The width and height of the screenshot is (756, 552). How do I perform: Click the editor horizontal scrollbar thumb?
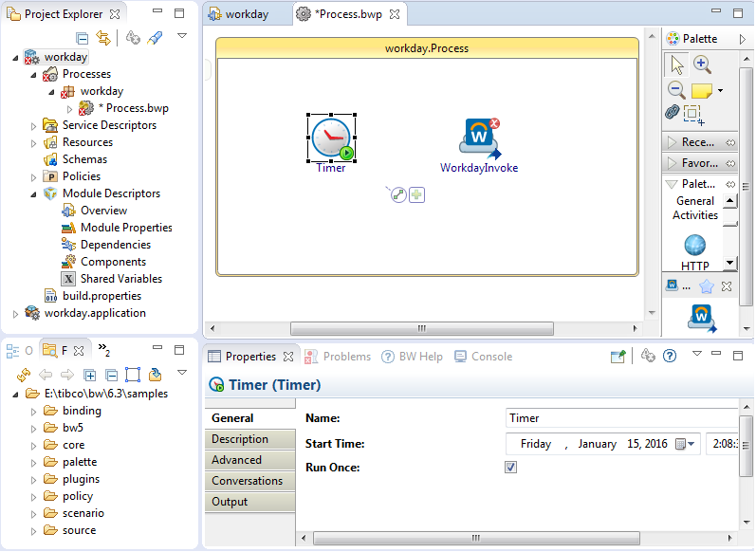coord(422,329)
